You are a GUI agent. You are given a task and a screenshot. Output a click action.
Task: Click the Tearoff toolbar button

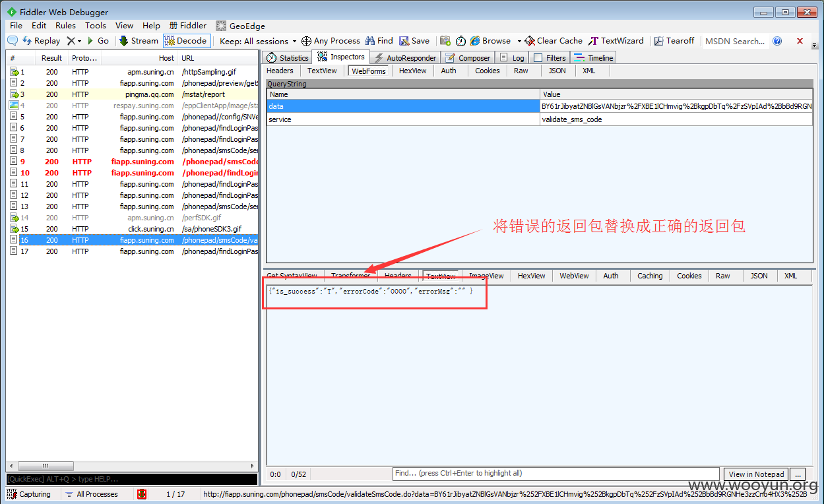pos(674,41)
